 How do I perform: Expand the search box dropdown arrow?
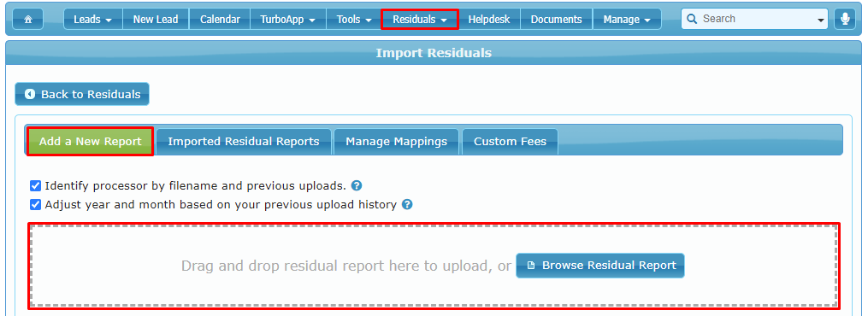[x=820, y=20]
